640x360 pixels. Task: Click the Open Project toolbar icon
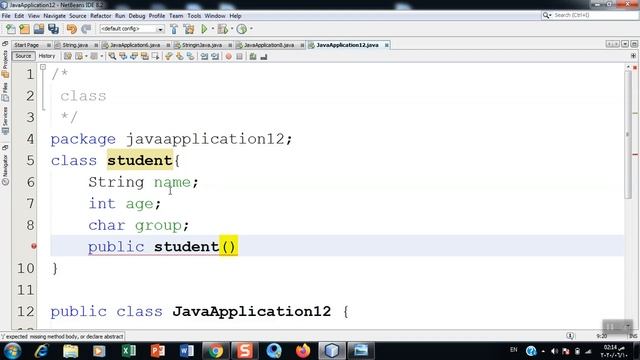(39, 29)
